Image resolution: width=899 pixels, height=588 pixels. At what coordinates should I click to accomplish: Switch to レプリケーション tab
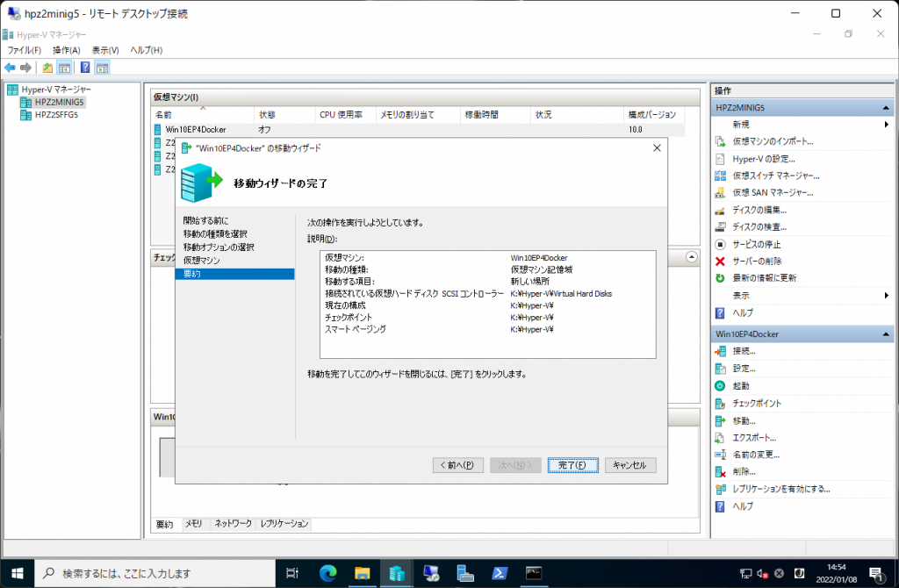[x=284, y=524]
